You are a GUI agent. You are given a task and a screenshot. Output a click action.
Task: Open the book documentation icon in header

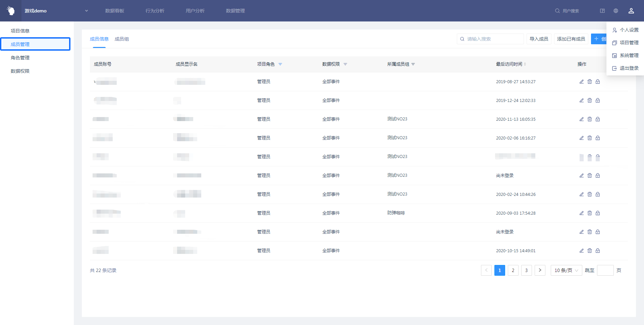[602, 11]
